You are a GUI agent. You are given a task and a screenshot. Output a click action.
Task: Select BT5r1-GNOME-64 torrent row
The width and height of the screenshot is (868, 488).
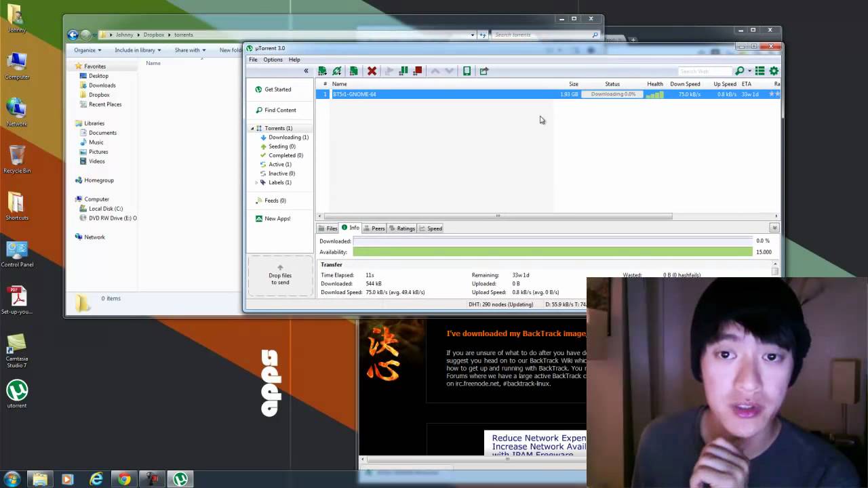tap(548, 94)
